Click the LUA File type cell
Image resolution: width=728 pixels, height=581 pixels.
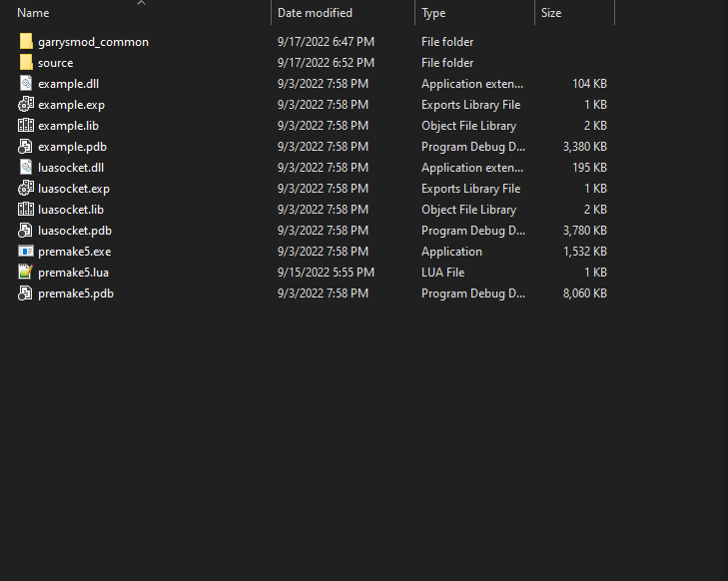(x=443, y=273)
